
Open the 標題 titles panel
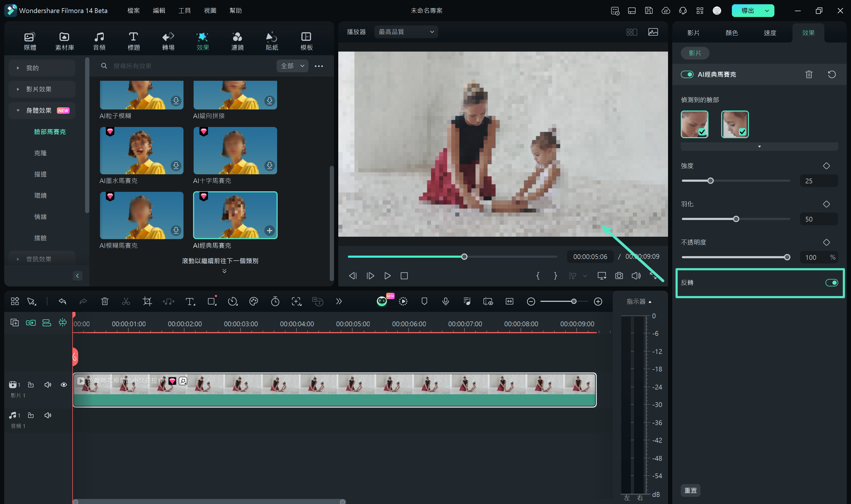pyautogui.click(x=134, y=41)
